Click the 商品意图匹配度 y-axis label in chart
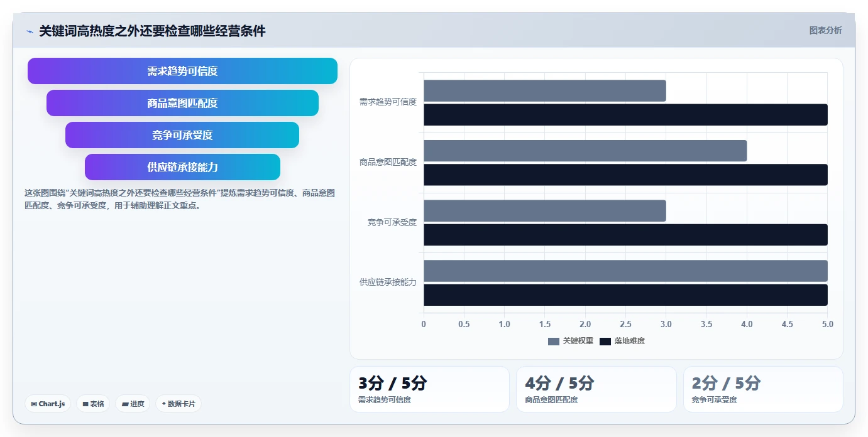The width and height of the screenshot is (868, 437). point(388,162)
